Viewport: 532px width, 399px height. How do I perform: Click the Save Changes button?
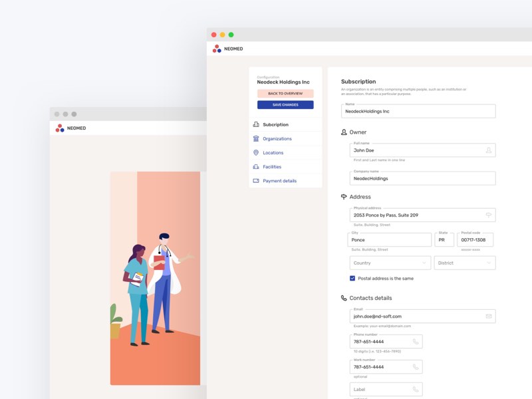[285, 104]
